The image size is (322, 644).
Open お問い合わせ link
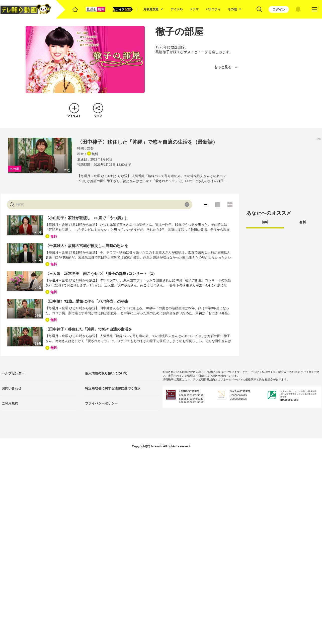click(12, 388)
